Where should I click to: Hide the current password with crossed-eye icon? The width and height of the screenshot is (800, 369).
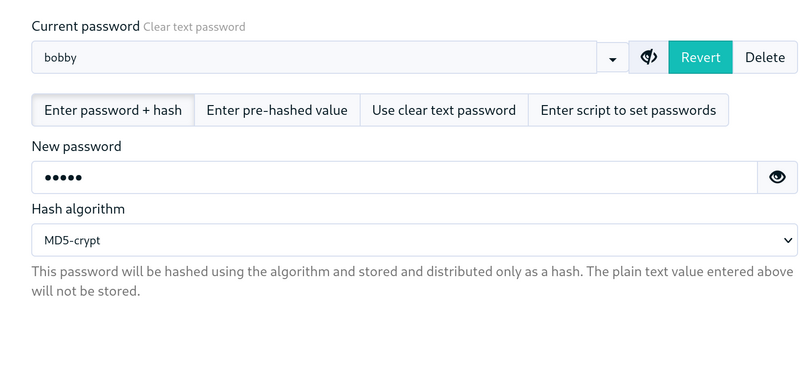coord(648,57)
